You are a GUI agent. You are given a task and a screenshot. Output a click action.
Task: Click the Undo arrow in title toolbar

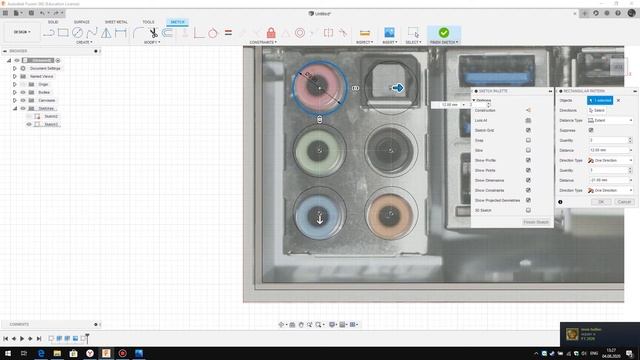tap(42, 13)
